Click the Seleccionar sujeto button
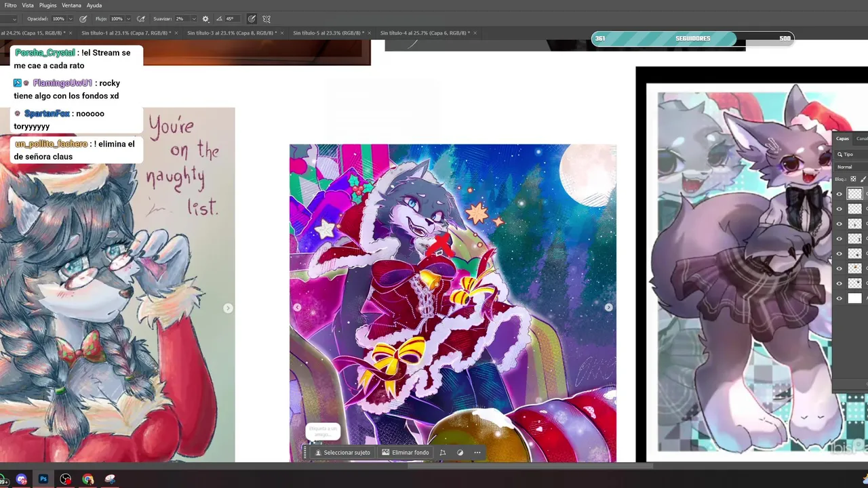Screen dimensions: 868x488 click(342, 453)
